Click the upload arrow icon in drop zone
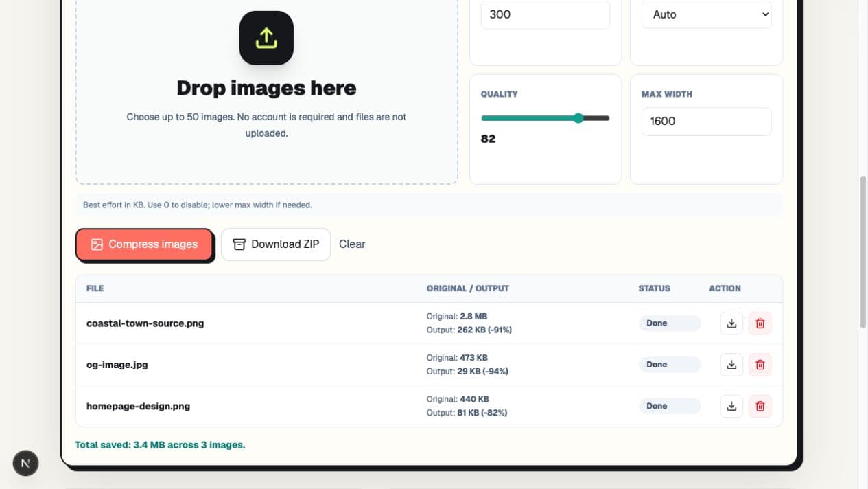 (266, 38)
